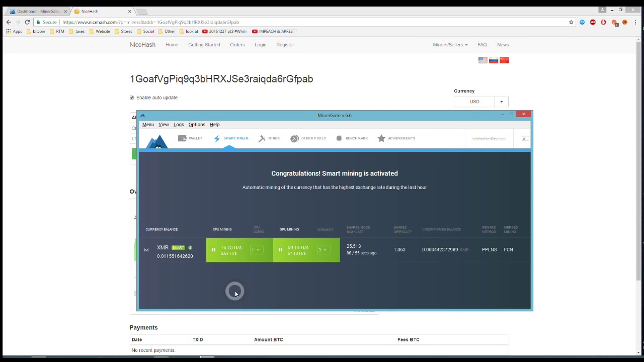Open the Wallet section in MinerGate
644x362 pixels.
click(x=190, y=138)
